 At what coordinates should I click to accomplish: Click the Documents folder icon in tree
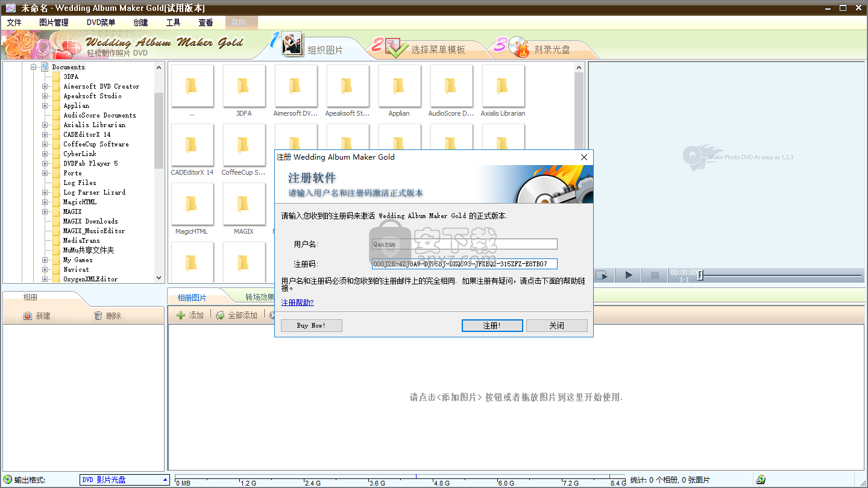tap(45, 67)
